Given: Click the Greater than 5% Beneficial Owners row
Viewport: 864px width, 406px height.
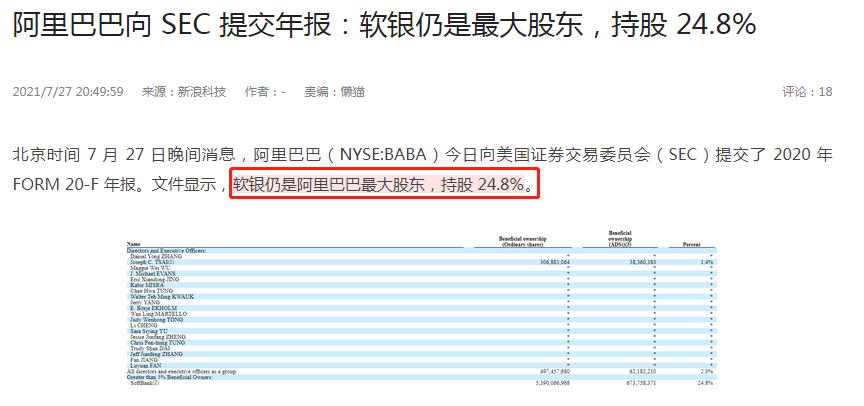Looking at the screenshot, I should [423, 377].
